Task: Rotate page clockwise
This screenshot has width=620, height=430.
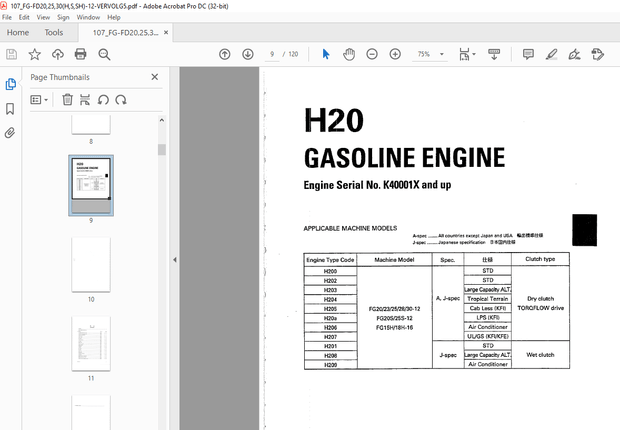Action: (121, 100)
